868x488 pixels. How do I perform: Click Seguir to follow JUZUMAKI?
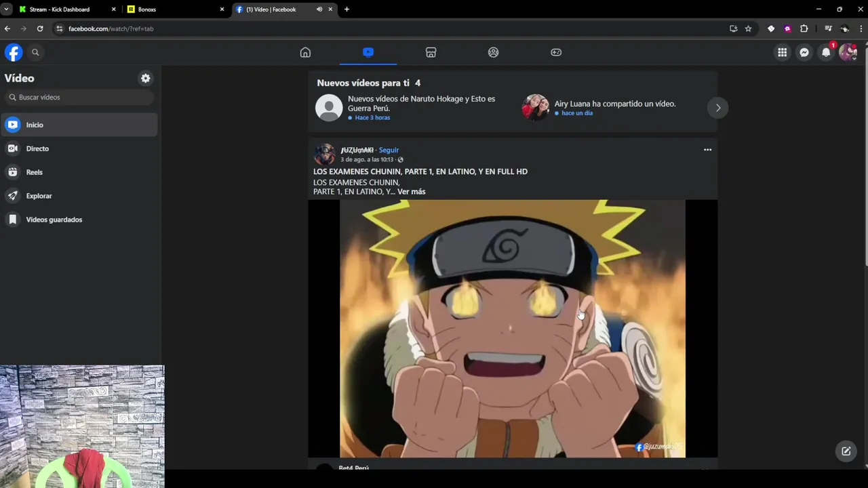(389, 150)
